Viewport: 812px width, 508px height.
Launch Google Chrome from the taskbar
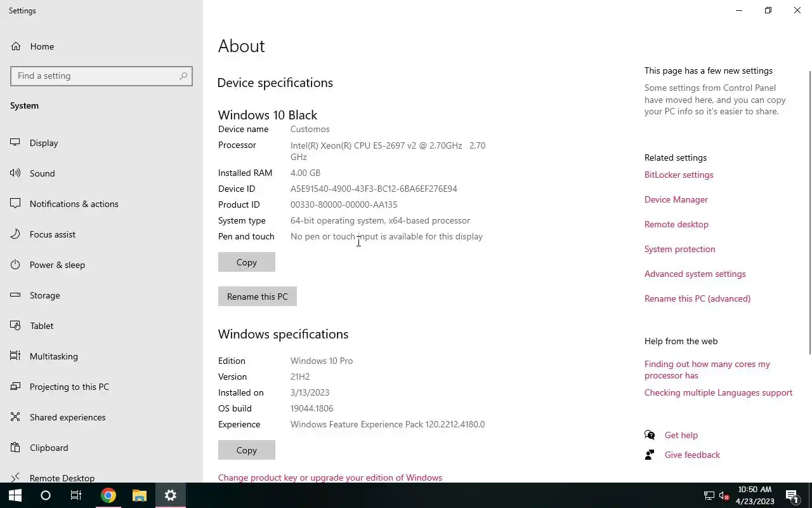click(x=108, y=495)
